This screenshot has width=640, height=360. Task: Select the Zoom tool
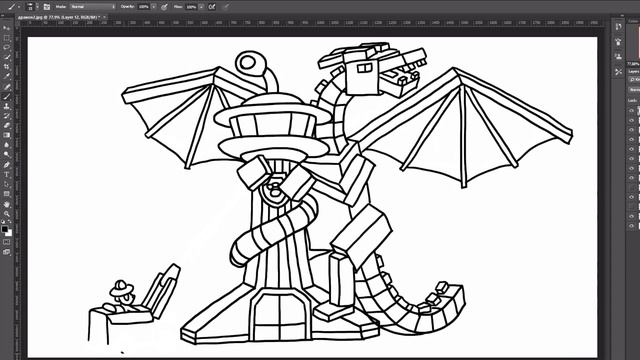[x=7, y=214]
